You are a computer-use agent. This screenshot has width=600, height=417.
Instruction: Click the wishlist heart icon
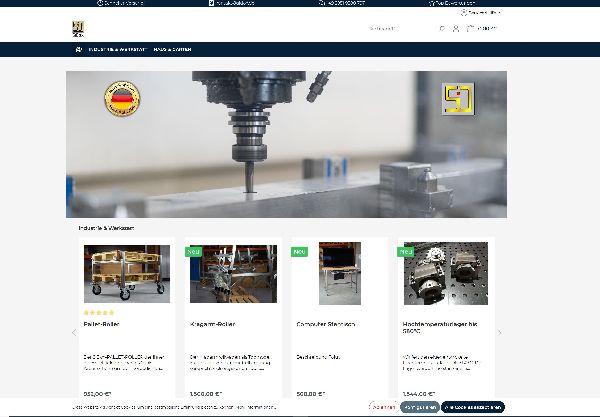442,28
